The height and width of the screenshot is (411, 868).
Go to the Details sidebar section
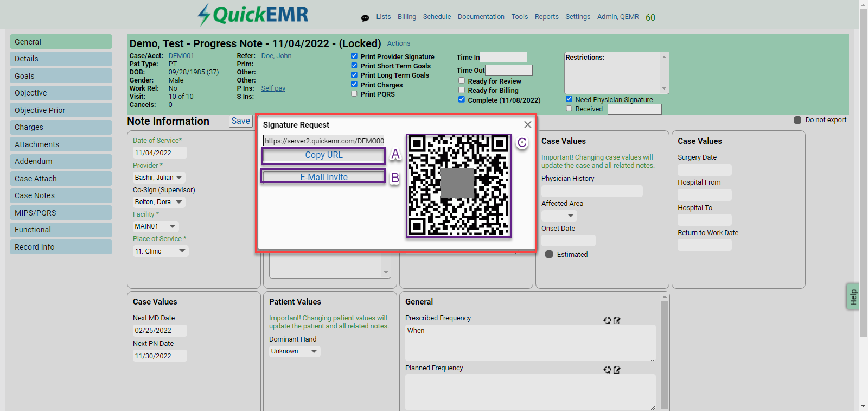pyautogui.click(x=61, y=59)
